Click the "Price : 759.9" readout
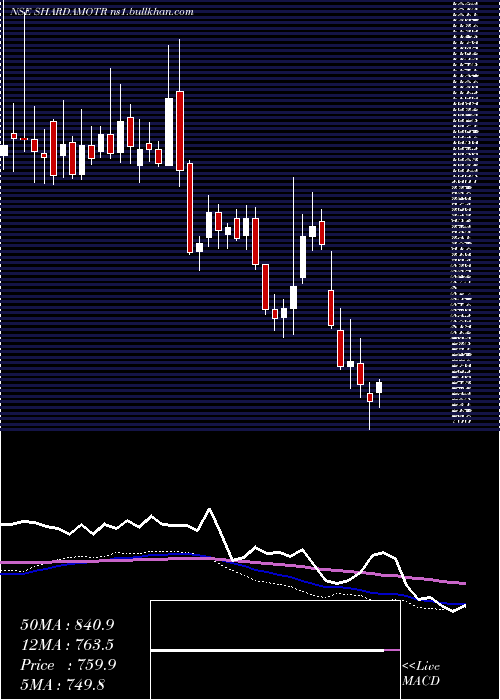Viewport: 500px width, 700px height. point(68,665)
